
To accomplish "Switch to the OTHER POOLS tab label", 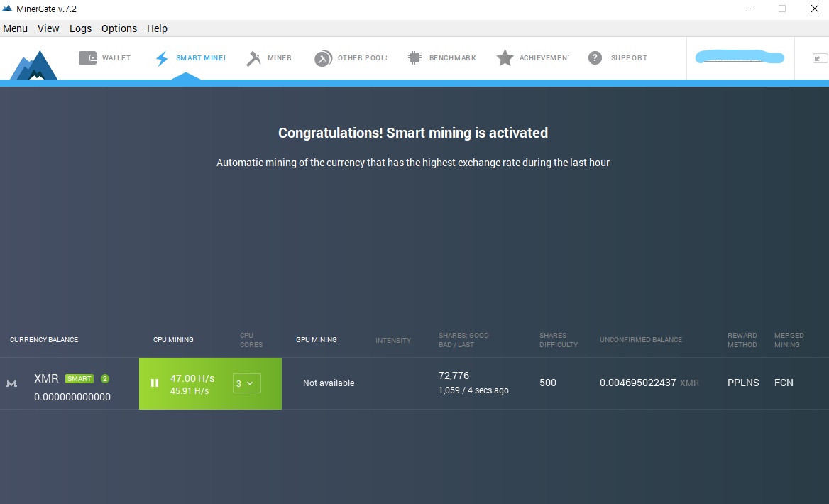I will pyautogui.click(x=363, y=57).
